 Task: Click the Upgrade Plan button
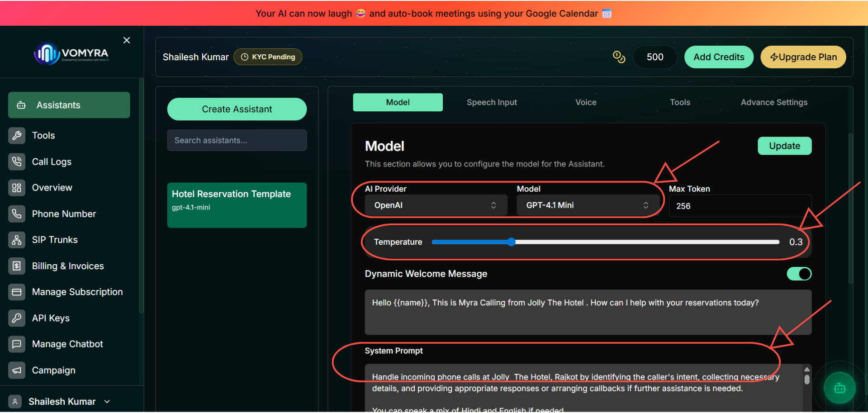[x=803, y=57]
